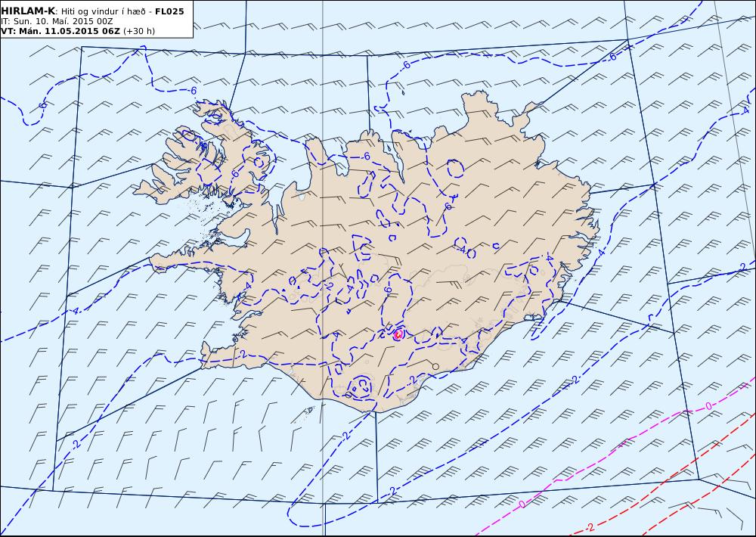Screen dimensions: 756x537
Task: Click the '(+30 h)' forecast offset text
Action: coord(139,31)
